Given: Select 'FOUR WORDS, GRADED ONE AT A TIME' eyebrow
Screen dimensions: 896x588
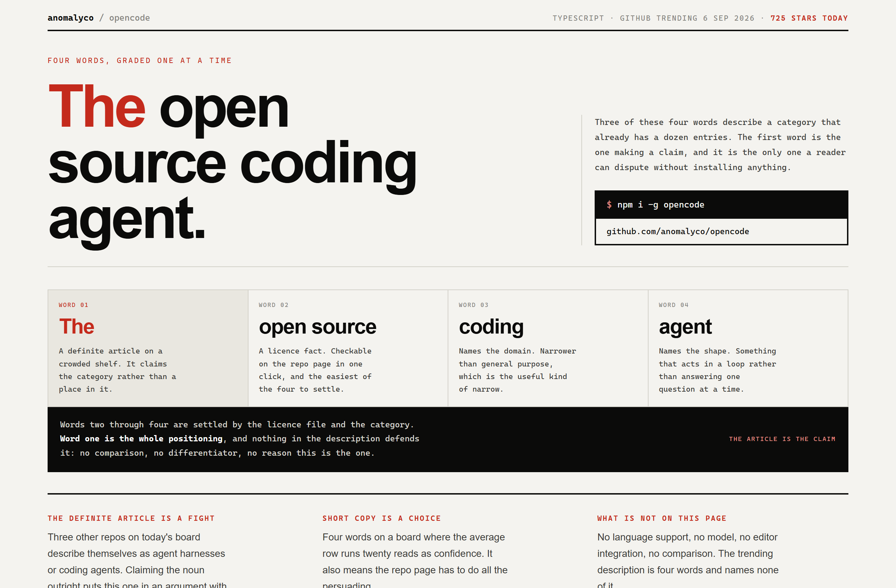Looking at the screenshot, I should click(x=140, y=61).
